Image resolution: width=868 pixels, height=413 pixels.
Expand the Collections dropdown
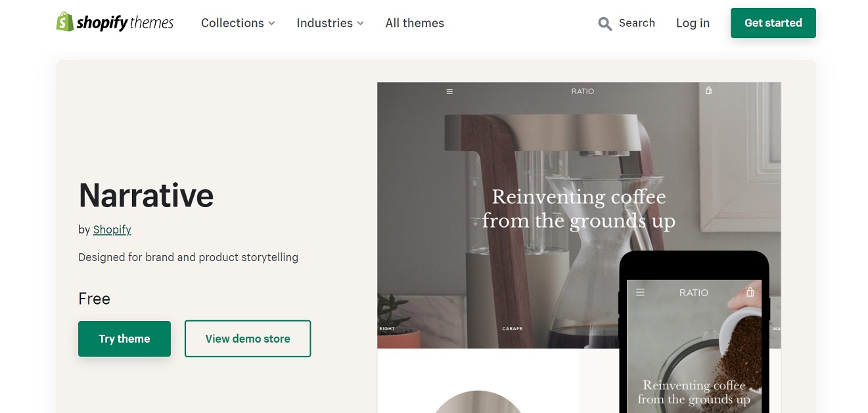[x=238, y=23]
